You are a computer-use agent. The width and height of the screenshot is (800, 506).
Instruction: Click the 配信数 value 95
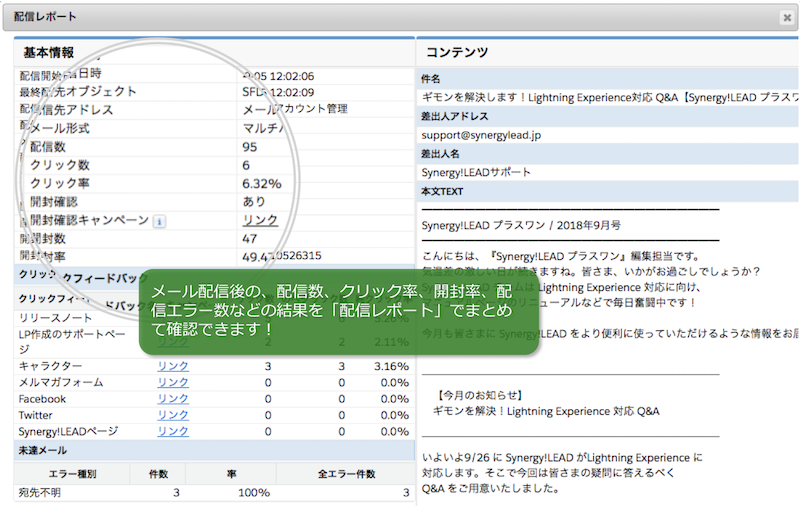[249, 147]
